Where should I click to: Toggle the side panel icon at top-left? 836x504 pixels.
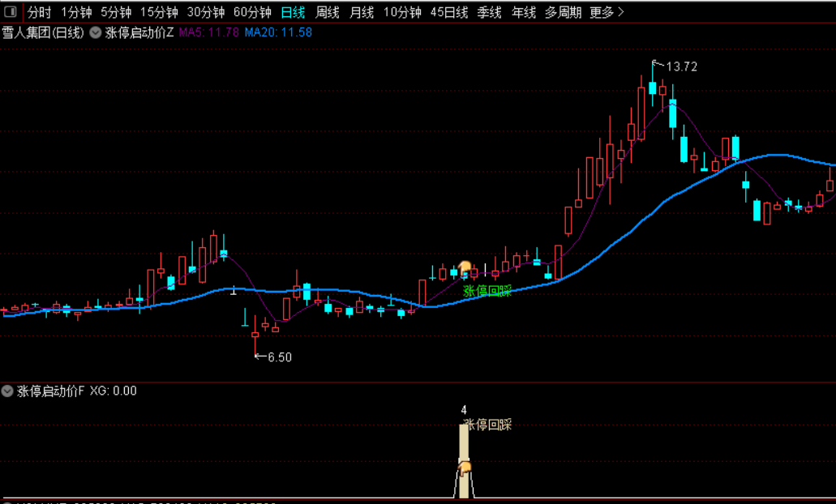coord(10,11)
